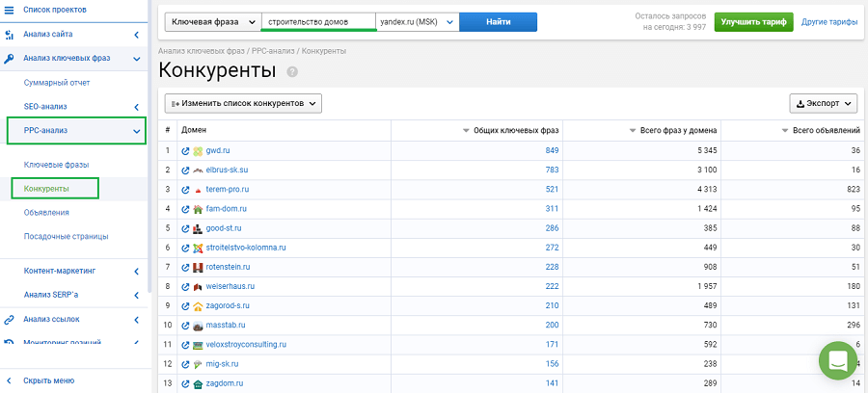Open the yandex.ru (MSK) region dropdown
Image resolution: width=868 pixels, height=393 pixels.
(x=416, y=22)
